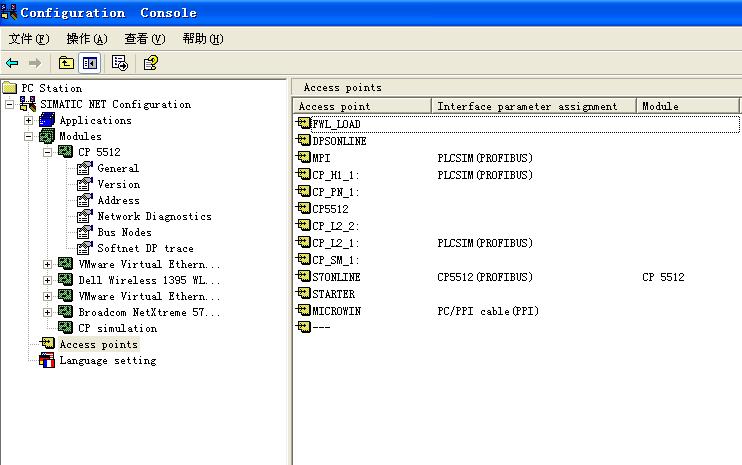Click the Softnet DP trace page icon
The height and width of the screenshot is (465, 742).
click(85, 248)
